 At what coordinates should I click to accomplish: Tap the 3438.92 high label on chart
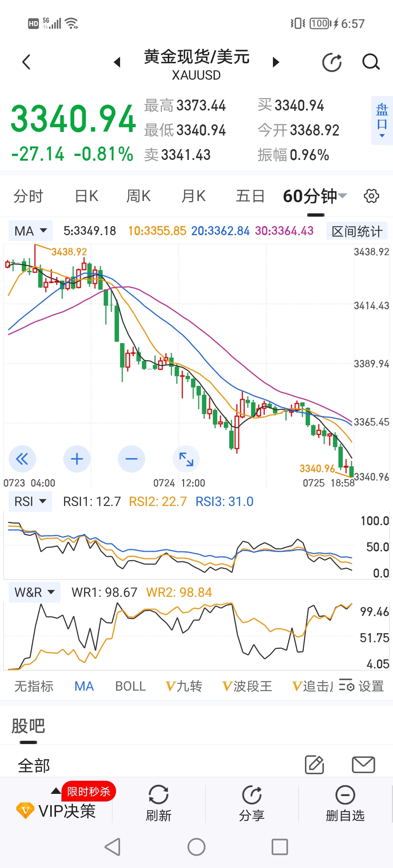point(69,252)
